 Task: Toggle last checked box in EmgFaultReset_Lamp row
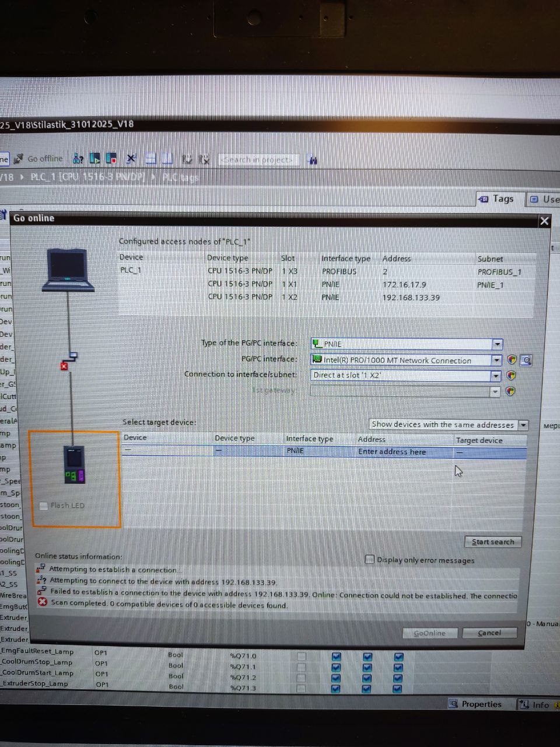(x=398, y=657)
